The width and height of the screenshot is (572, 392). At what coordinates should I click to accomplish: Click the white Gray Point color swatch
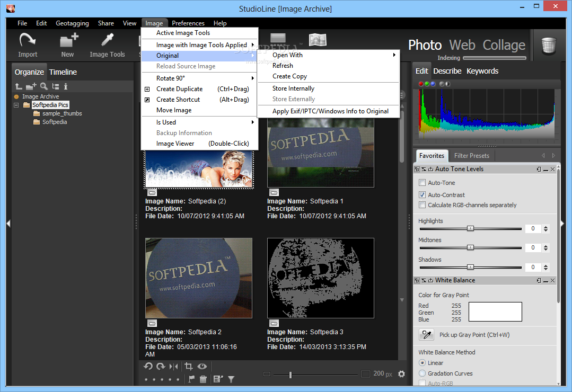click(495, 312)
